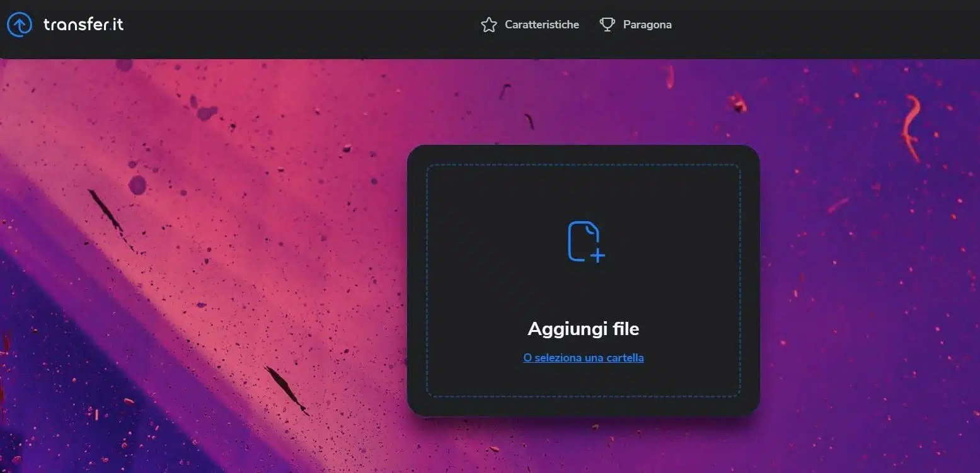Click the transfer.it wordmark text

[83, 25]
